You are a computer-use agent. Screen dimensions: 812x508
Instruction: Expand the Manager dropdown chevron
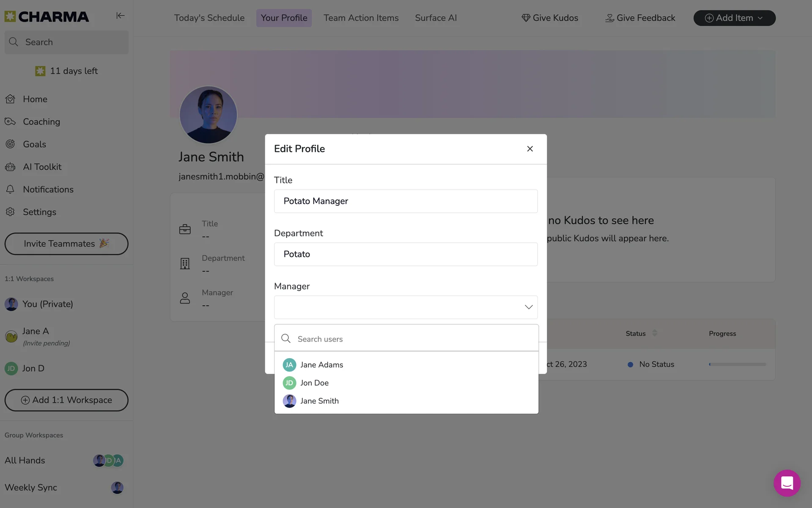click(528, 307)
